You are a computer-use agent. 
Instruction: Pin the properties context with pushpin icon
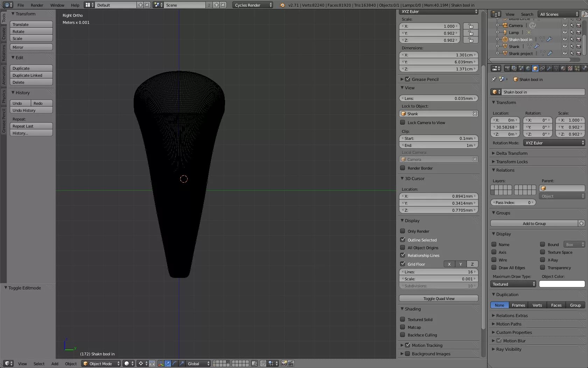[494, 79]
